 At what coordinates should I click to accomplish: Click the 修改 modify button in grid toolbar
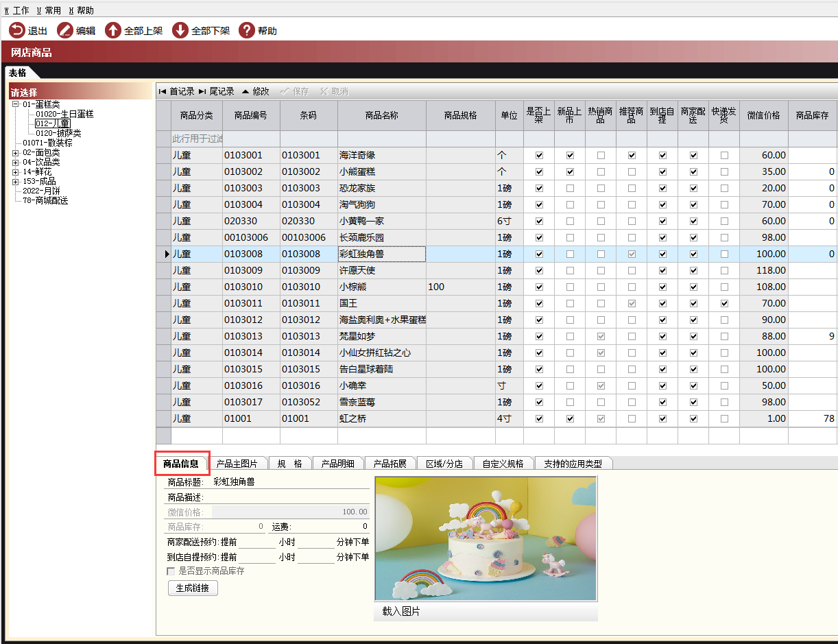[255, 91]
